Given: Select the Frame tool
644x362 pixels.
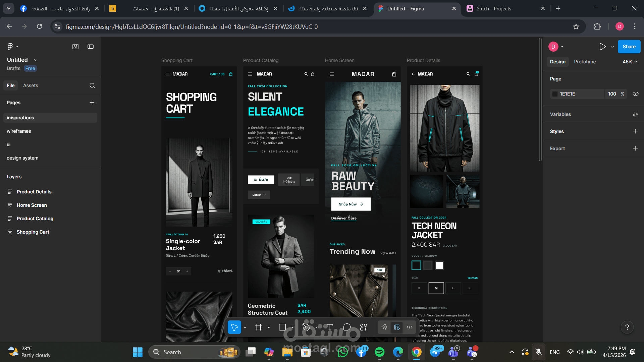Looking at the screenshot, I should point(258,327).
